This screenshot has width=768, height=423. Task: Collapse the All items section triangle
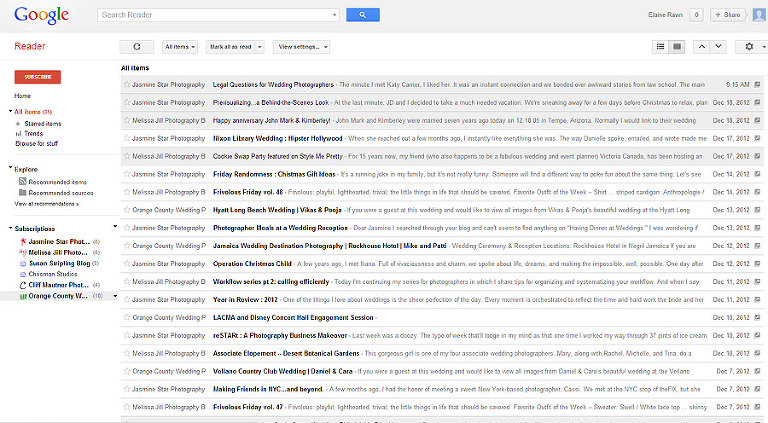10,111
